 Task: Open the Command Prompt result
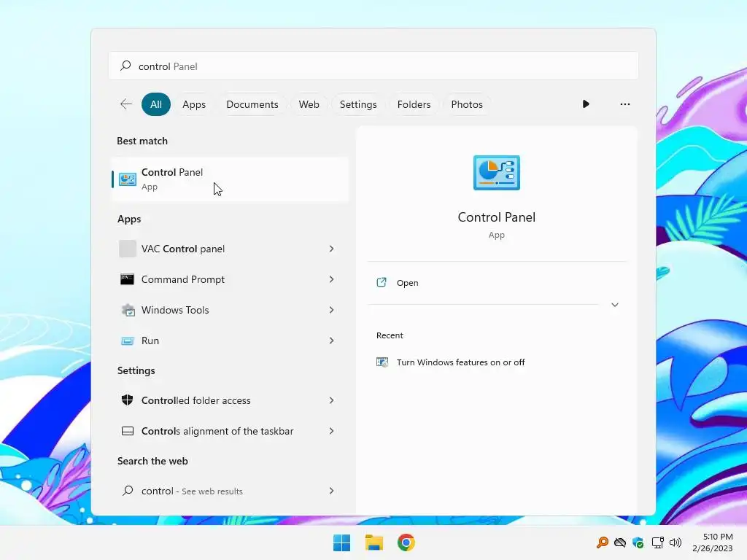(230, 279)
